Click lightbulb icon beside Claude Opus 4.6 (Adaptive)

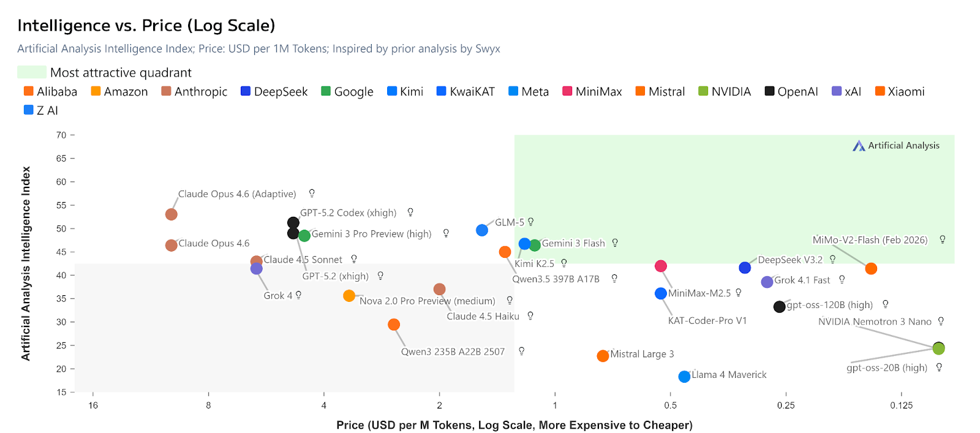[x=312, y=194]
